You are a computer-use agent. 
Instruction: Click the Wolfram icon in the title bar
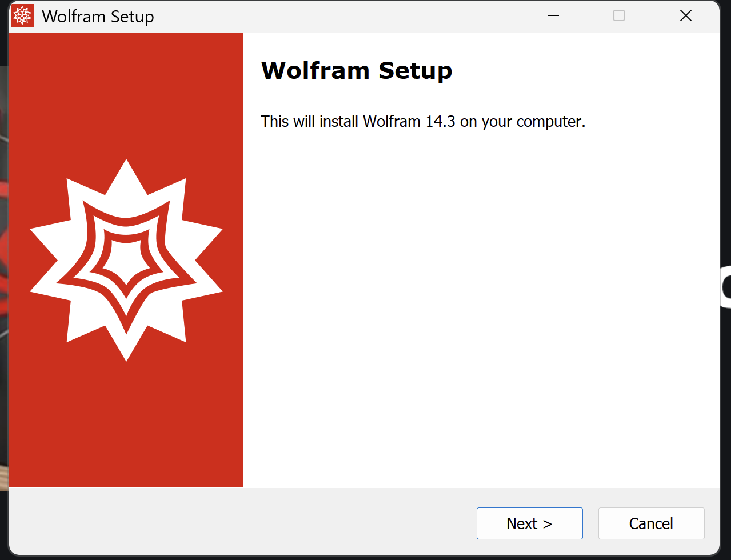[22, 16]
